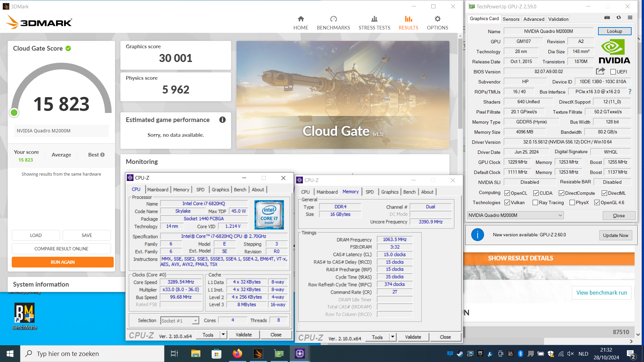Toggle DirectML checkbox
Viewport: 644px width, 362px height.
point(604,193)
